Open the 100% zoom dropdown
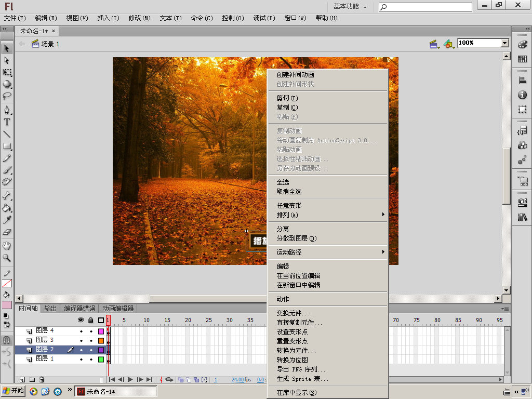532x399 pixels. pyautogui.click(x=505, y=43)
